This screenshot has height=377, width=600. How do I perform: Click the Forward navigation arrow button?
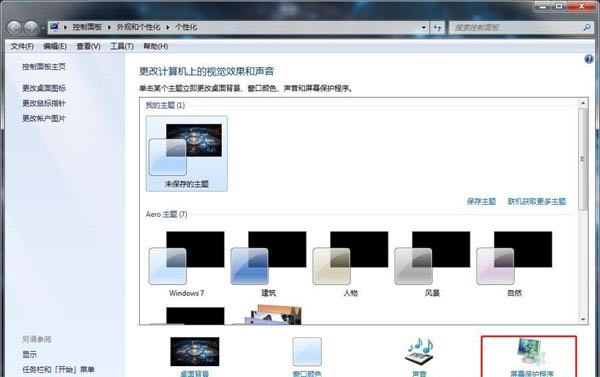(x=31, y=27)
